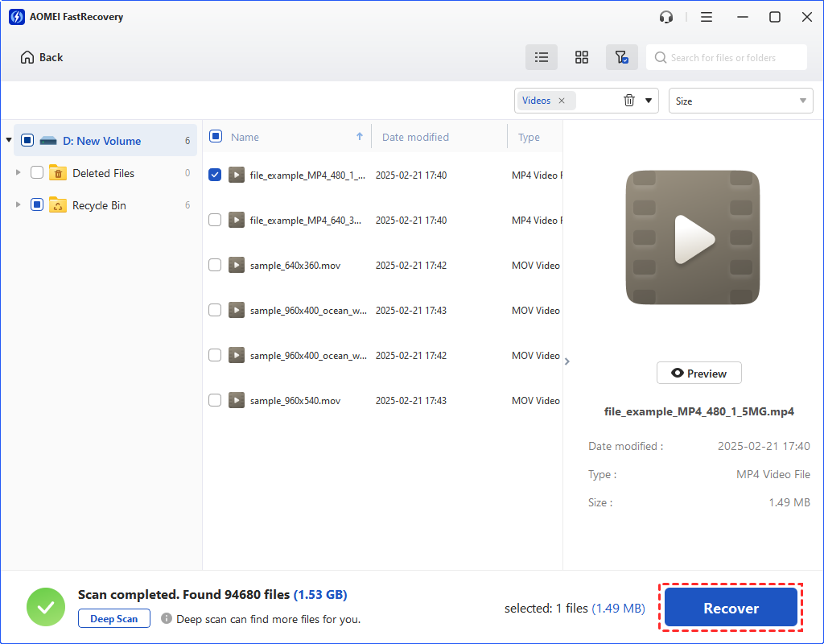Viewport: 824px width, 644px height.
Task: Collapse the preview pane arrow
Action: click(x=567, y=361)
